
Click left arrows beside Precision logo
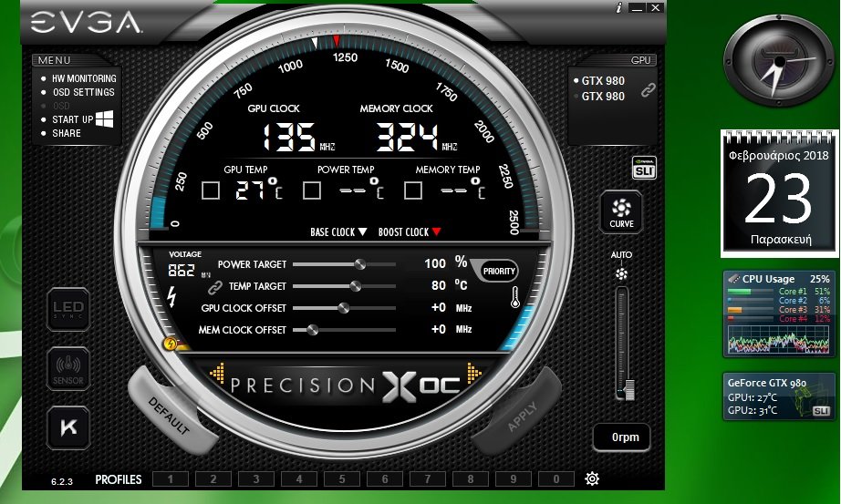click(x=217, y=374)
